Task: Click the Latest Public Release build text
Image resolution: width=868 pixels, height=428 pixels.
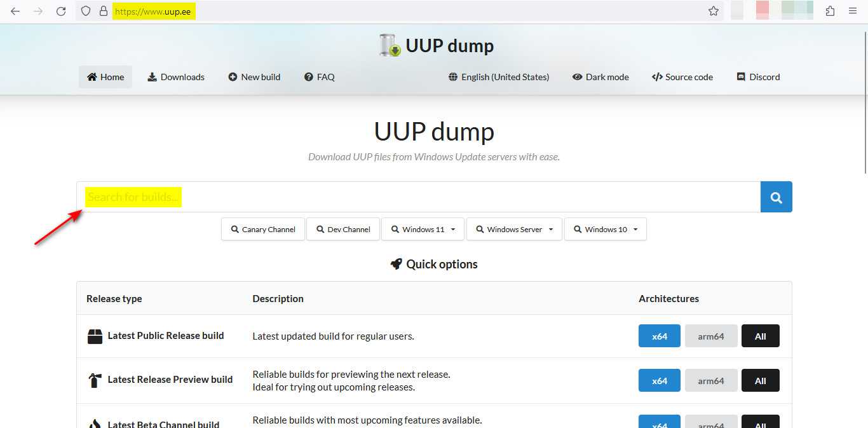Action: (x=166, y=336)
